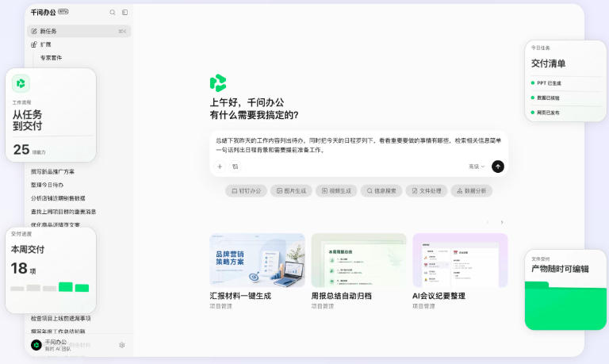Image resolution: width=609 pixels, height=364 pixels.
Task: Click the 交付清单 card heading
Action: pyautogui.click(x=548, y=63)
